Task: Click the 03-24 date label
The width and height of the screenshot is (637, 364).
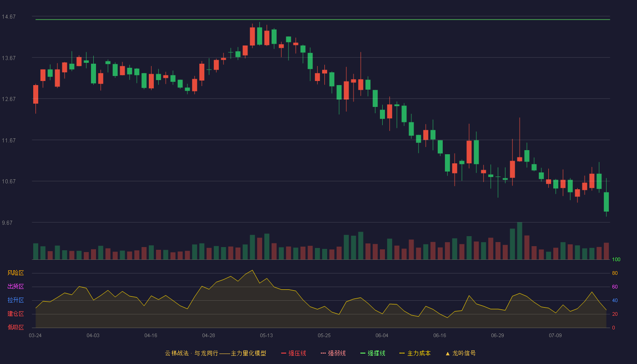Action: tap(35, 335)
